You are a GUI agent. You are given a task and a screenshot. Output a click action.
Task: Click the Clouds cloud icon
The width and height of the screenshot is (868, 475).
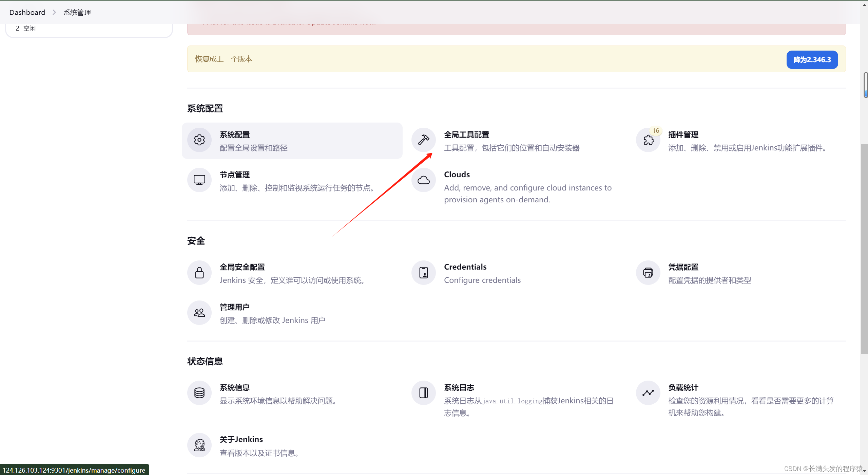pyautogui.click(x=423, y=180)
